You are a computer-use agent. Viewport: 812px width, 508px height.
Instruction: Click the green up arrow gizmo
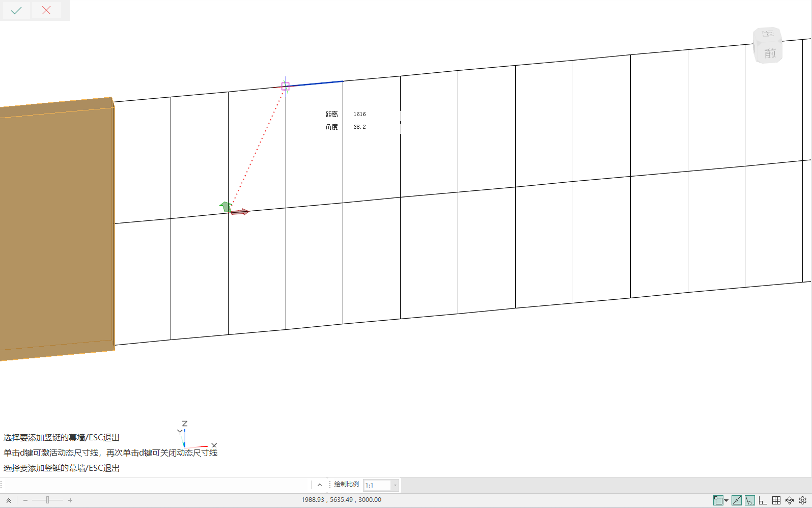click(226, 206)
